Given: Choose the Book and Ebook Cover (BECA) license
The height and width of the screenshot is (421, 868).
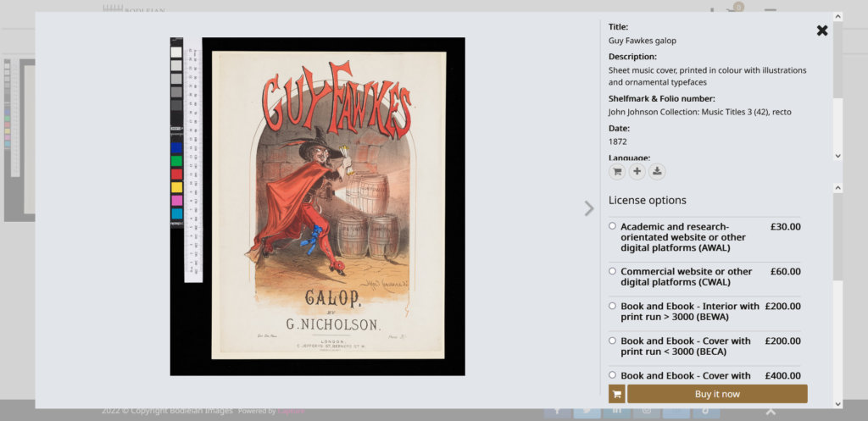Looking at the screenshot, I should tap(613, 341).
